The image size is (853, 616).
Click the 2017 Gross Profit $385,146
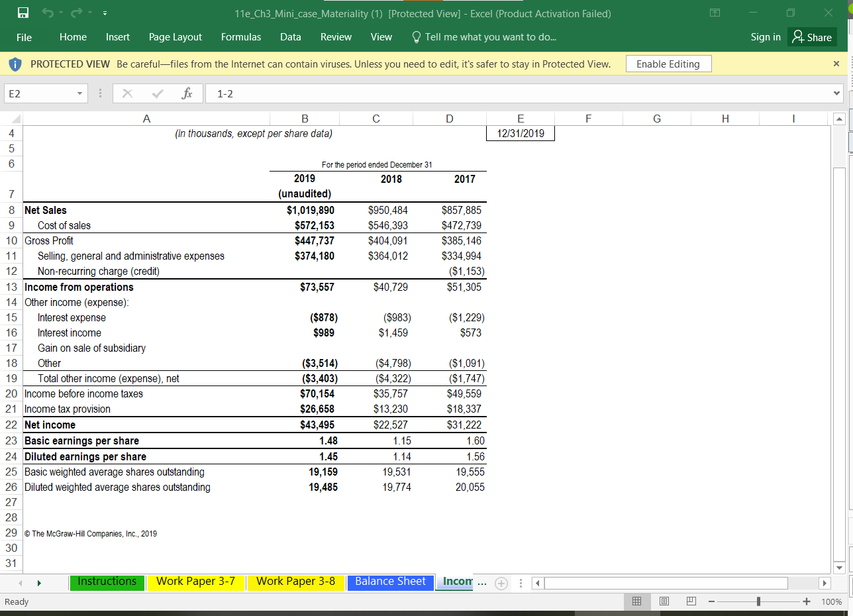click(x=450, y=240)
